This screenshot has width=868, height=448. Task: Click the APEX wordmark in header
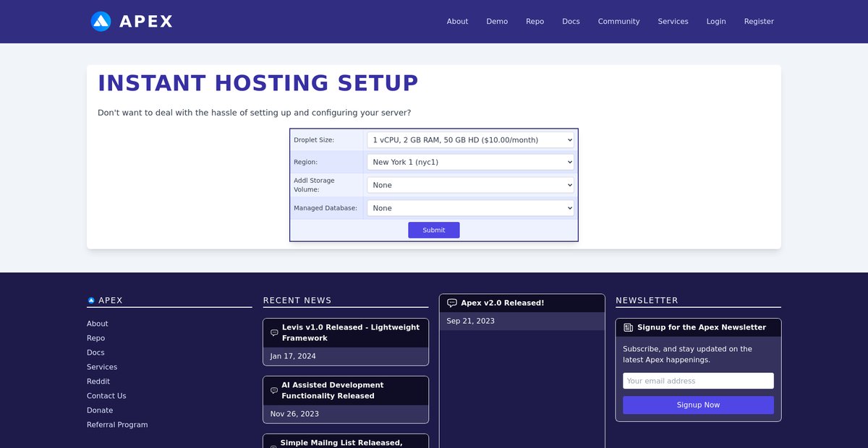coord(146,22)
